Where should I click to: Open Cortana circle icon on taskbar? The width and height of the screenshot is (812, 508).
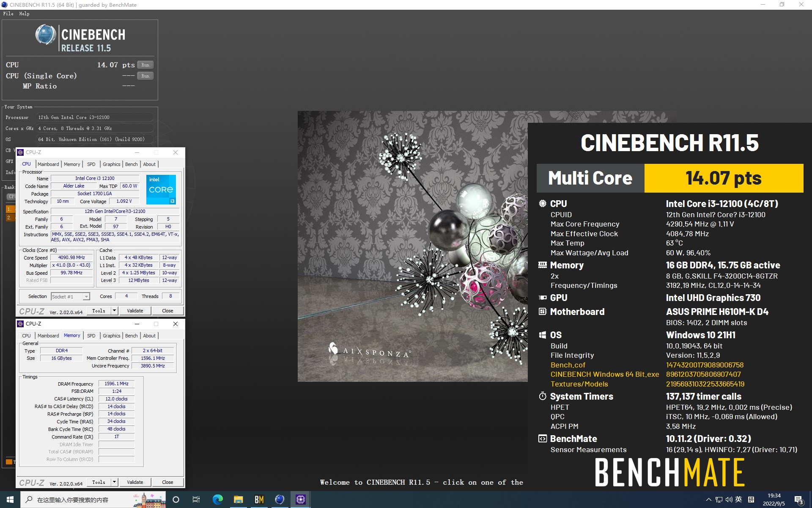click(x=176, y=500)
